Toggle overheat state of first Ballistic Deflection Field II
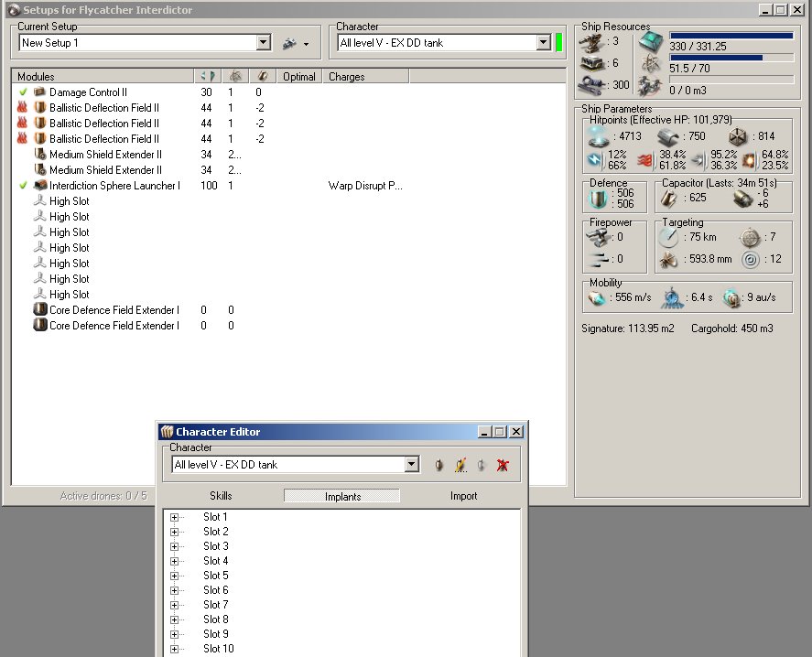 [22, 108]
